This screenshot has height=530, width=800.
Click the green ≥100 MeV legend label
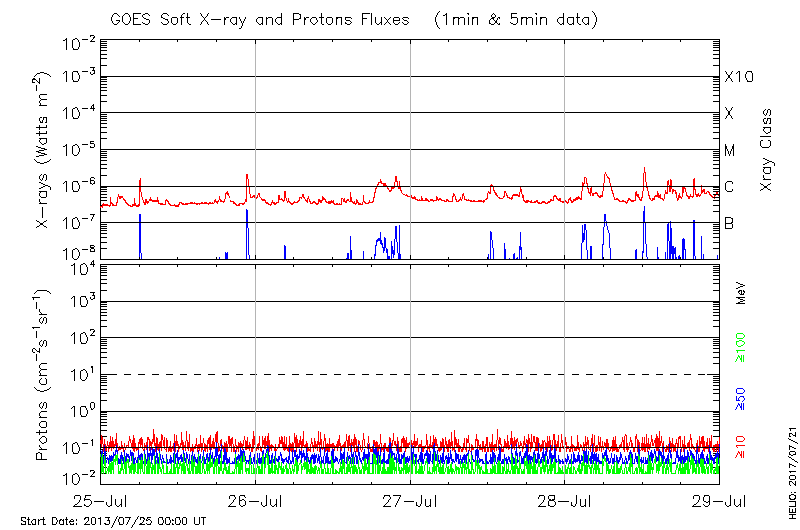[742, 350]
